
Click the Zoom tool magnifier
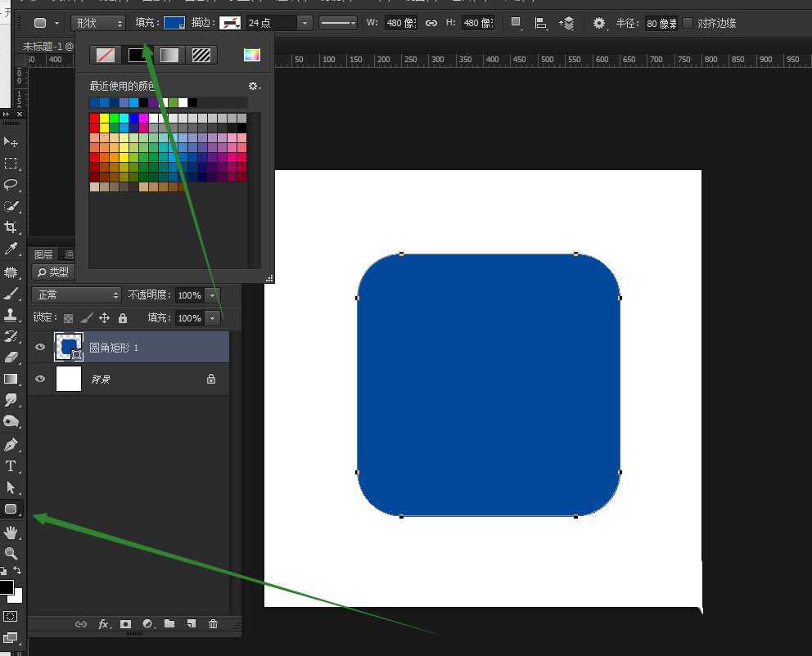pos(11,554)
